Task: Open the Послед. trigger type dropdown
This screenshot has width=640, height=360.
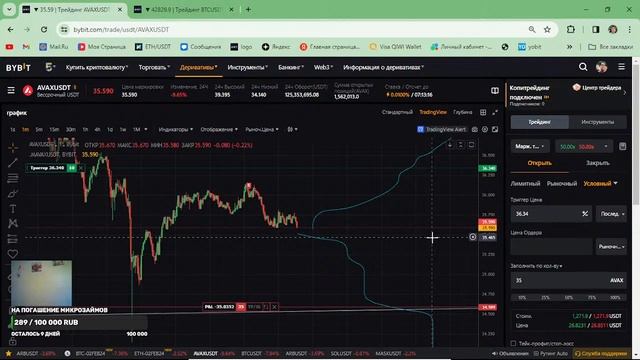Action: [612, 214]
